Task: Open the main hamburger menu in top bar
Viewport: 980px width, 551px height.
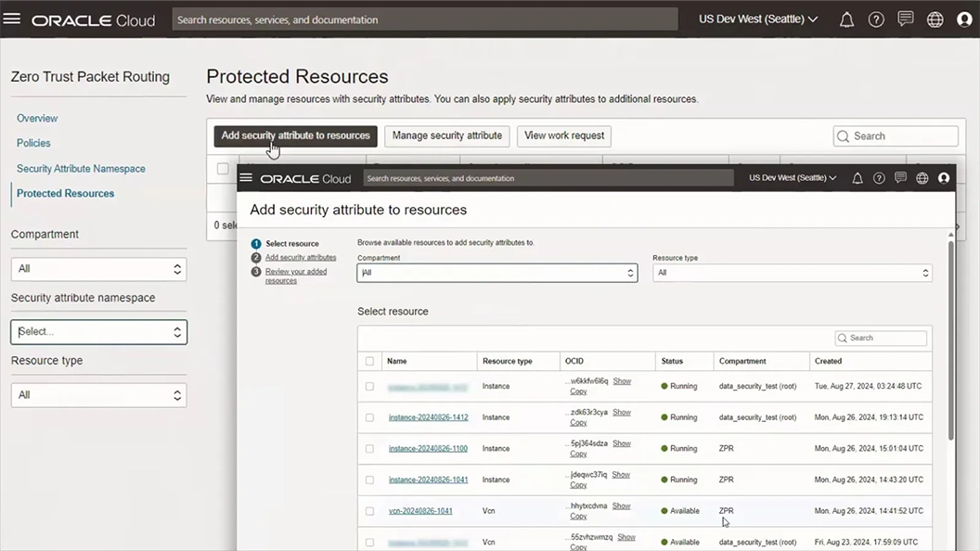Action: [x=12, y=19]
